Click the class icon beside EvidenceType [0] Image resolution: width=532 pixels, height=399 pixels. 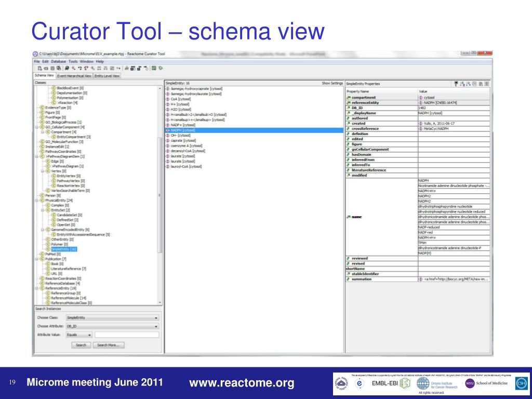point(42,108)
